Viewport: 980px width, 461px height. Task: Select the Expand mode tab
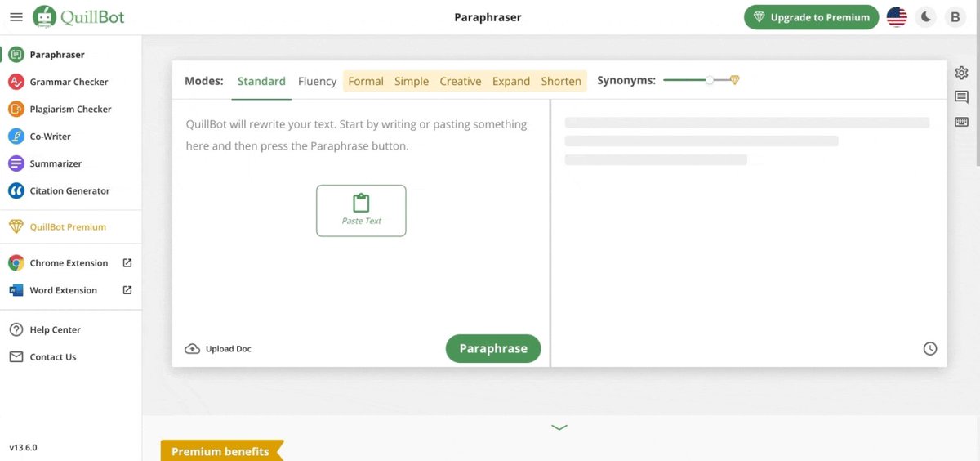point(511,81)
